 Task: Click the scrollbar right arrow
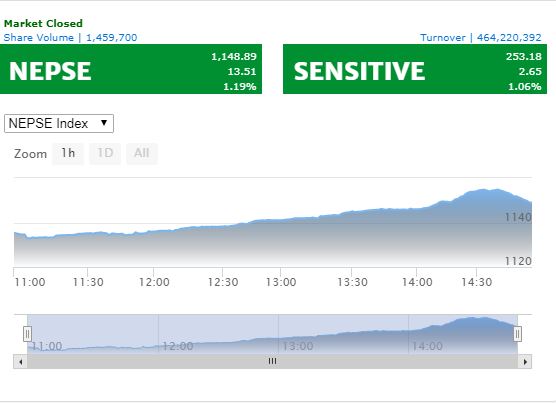[525, 362]
